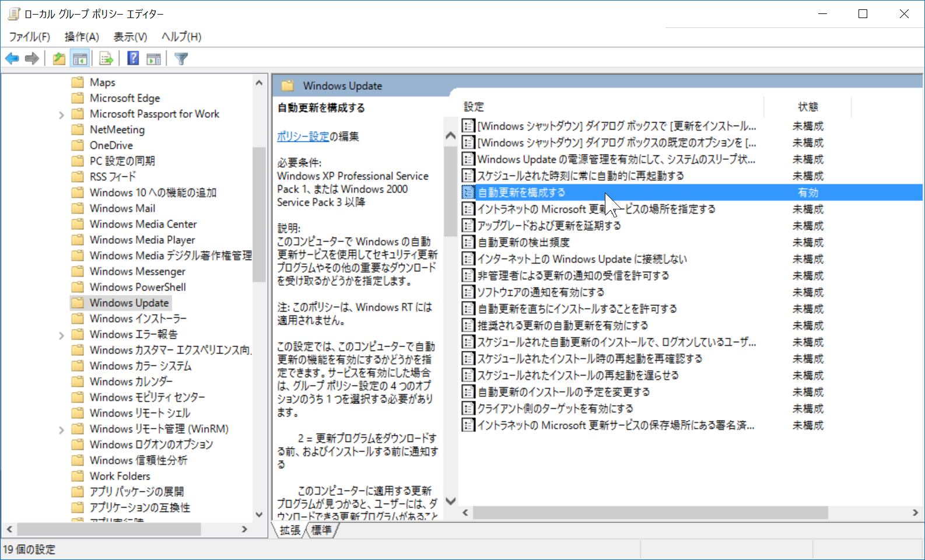Click the description pane scroll-down arrow
Image resolution: width=925 pixels, height=560 pixels.
pyautogui.click(x=450, y=501)
